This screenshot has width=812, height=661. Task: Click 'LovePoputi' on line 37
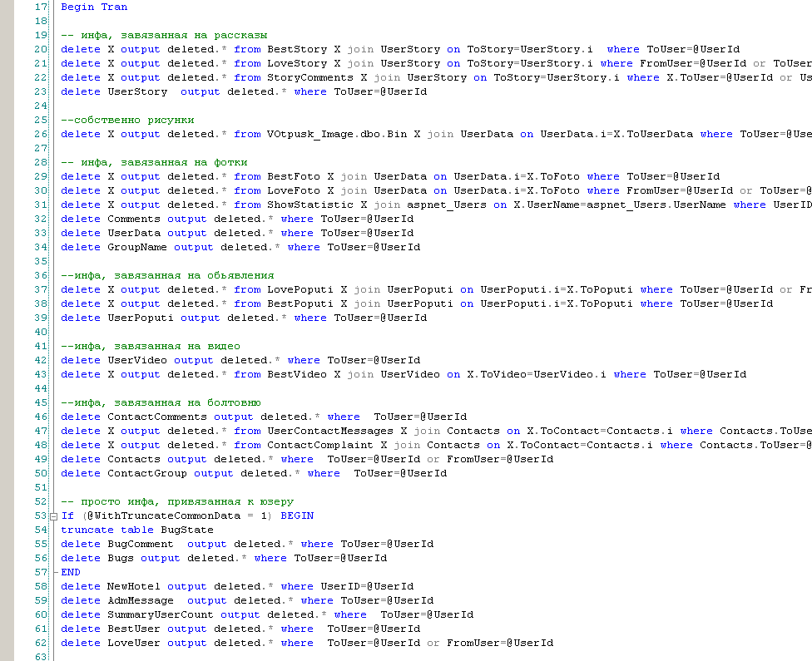click(x=300, y=290)
